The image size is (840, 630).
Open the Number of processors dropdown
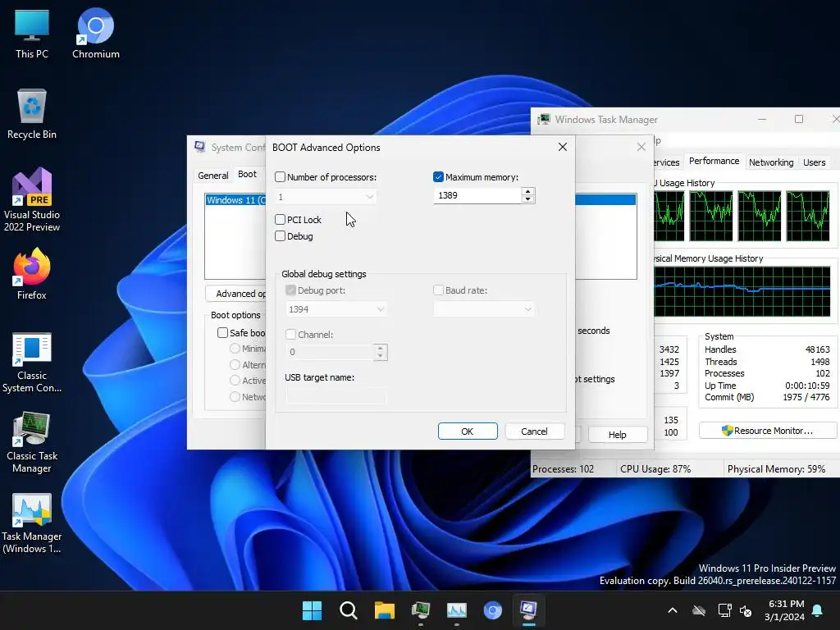pyautogui.click(x=326, y=197)
